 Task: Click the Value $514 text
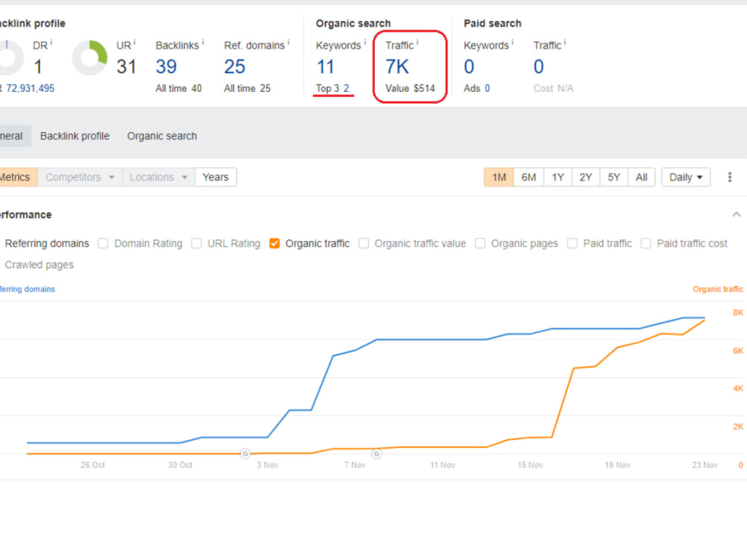410,89
